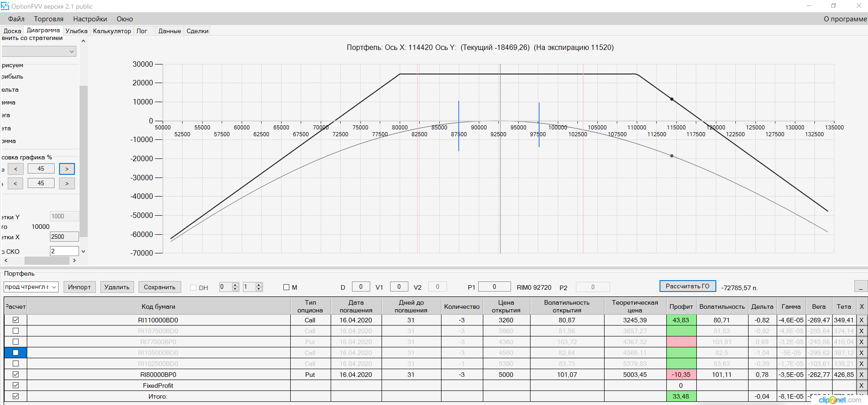Switch to the Лог tab
This screenshot has height=405, width=868.
click(142, 31)
